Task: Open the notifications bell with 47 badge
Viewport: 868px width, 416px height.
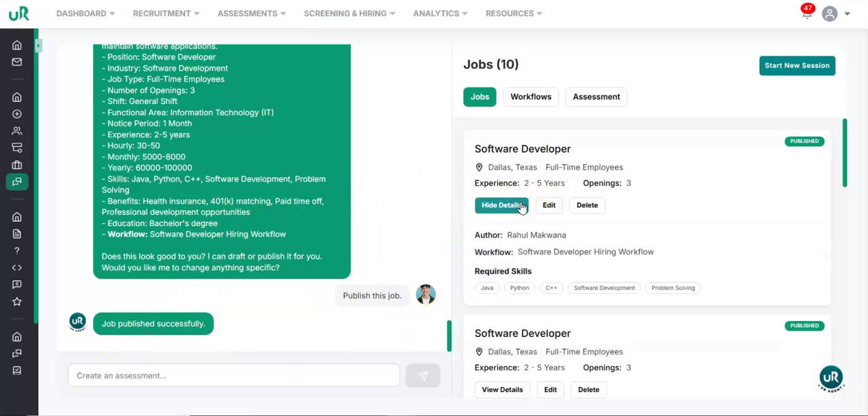Action: [807, 13]
